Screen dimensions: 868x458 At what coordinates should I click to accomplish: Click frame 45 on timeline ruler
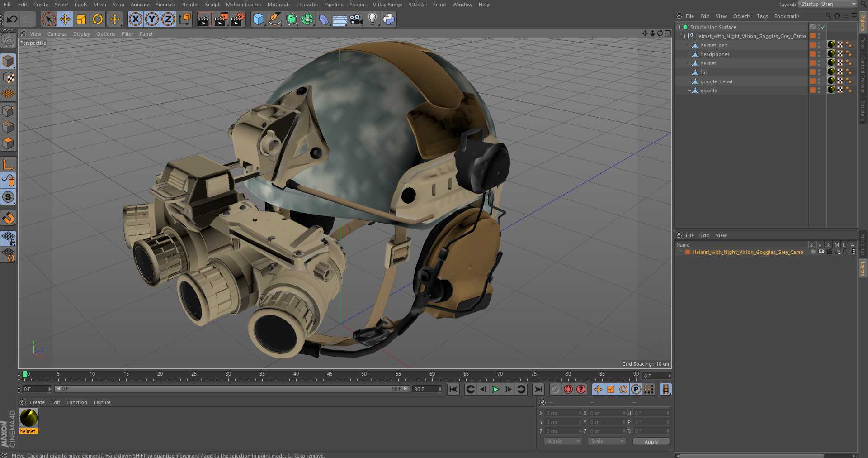click(x=330, y=375)
